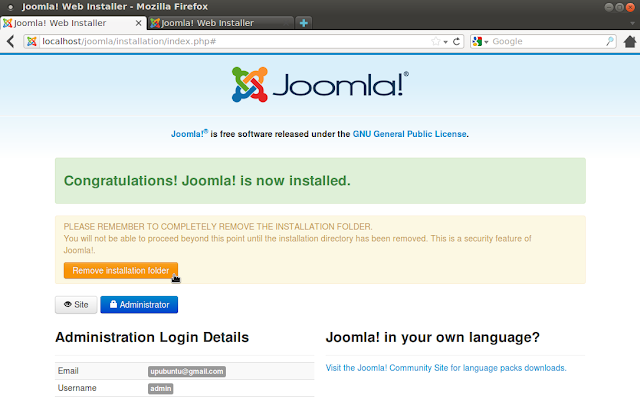Bookmark this page with the star icon
The height and width of the screenshot is (411, 640).
click(x=436, y=41)
